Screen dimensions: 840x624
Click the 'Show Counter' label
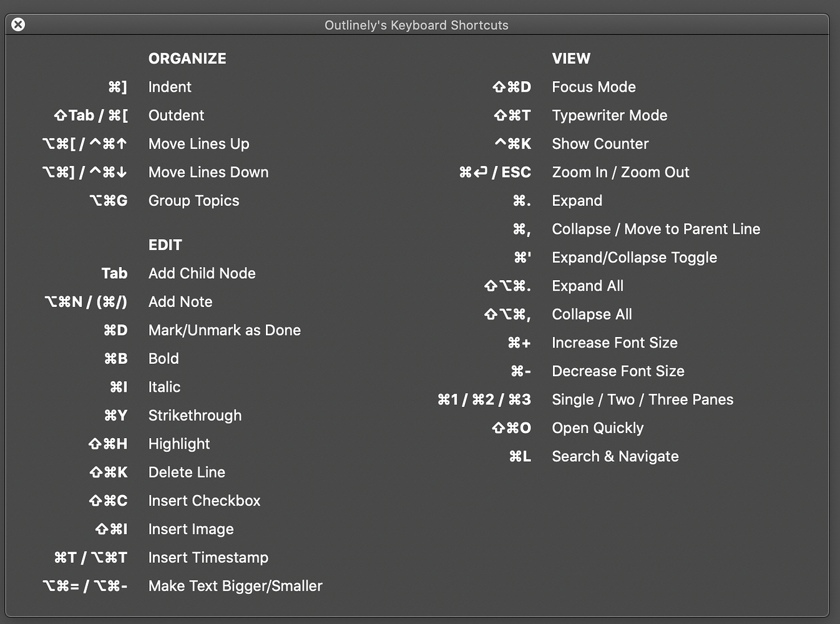pyautogui.click(x=600, y=144)
